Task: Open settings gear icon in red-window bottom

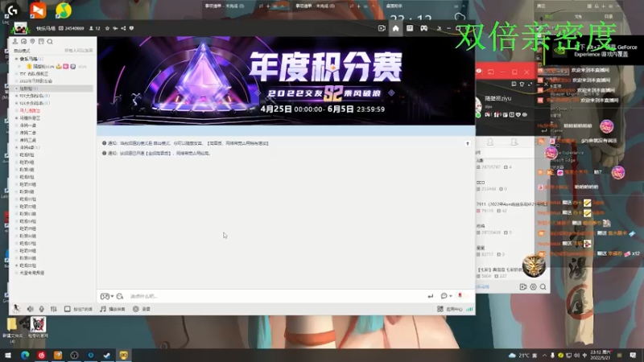Action: [x=533, y=287]
